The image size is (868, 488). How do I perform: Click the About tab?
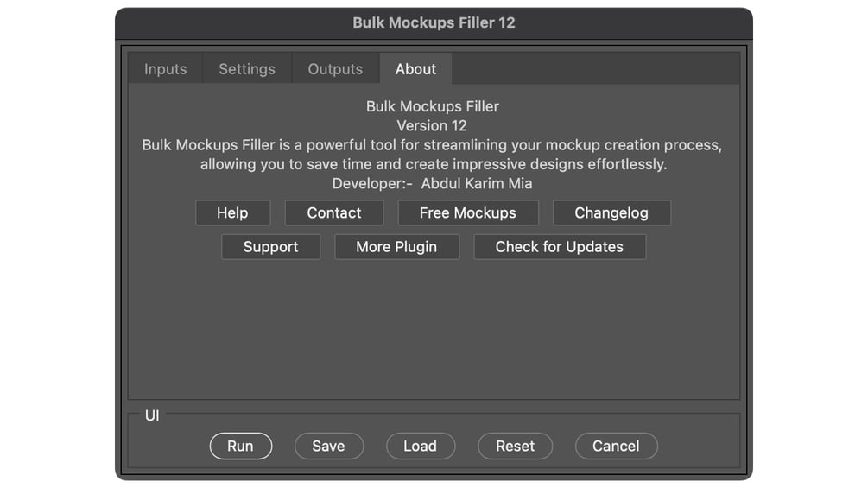point(415,69)
